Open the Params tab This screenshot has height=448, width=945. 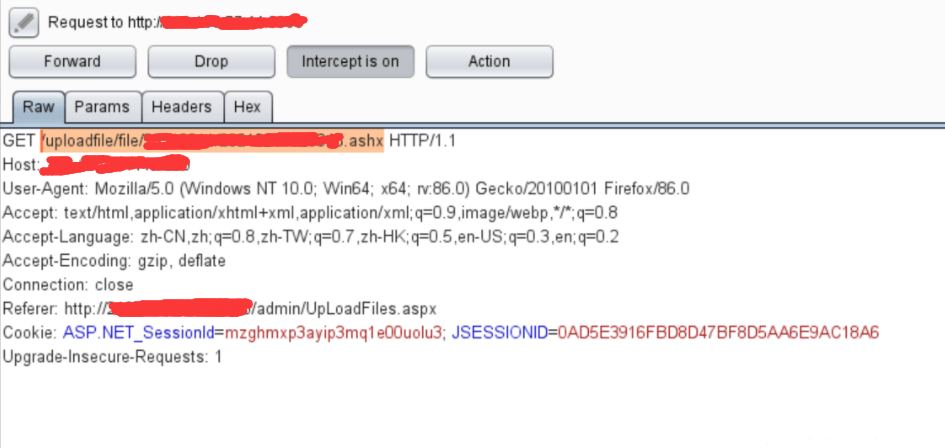point(102,107)
